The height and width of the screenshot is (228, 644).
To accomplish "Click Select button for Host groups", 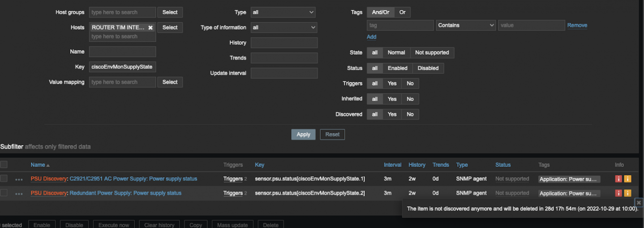I will coord(170,12).
